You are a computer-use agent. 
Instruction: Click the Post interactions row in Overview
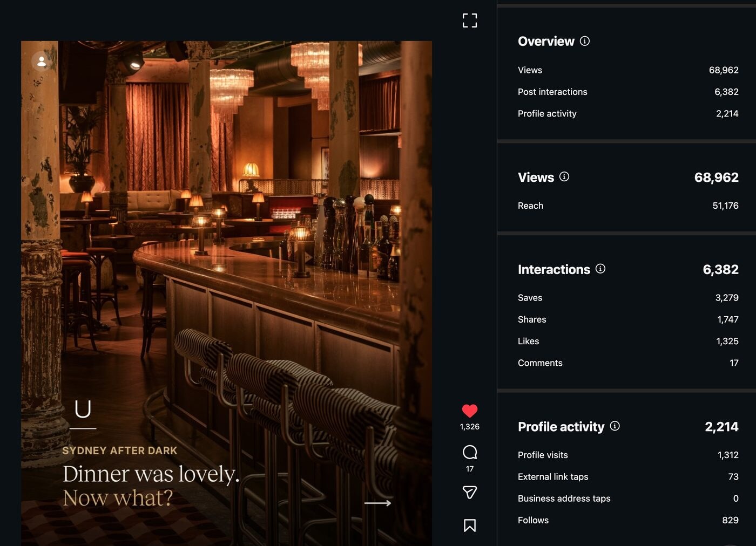point(628,92)
